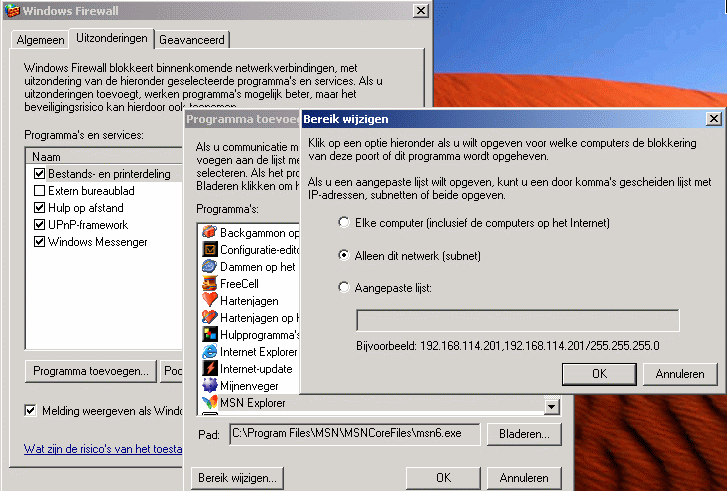Uncheck Windows Messenger exception

(39, 242)
